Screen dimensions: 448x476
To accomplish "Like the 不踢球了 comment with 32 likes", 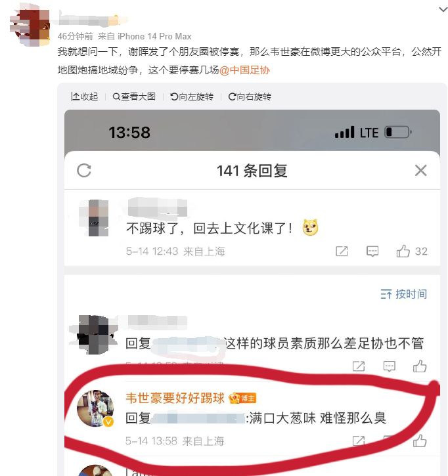I will click(x=412, y=251).
